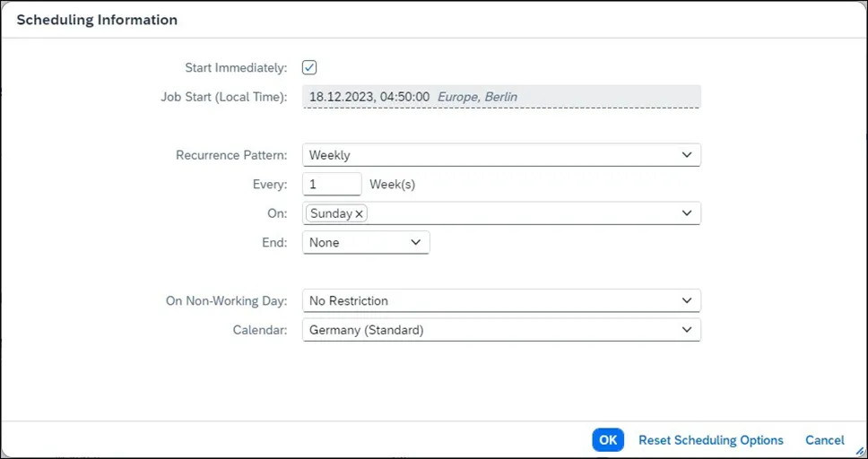Screen dimensions: 868x459
Task: Cancel the scheduling dialog
Action: [x=824, y=440]
